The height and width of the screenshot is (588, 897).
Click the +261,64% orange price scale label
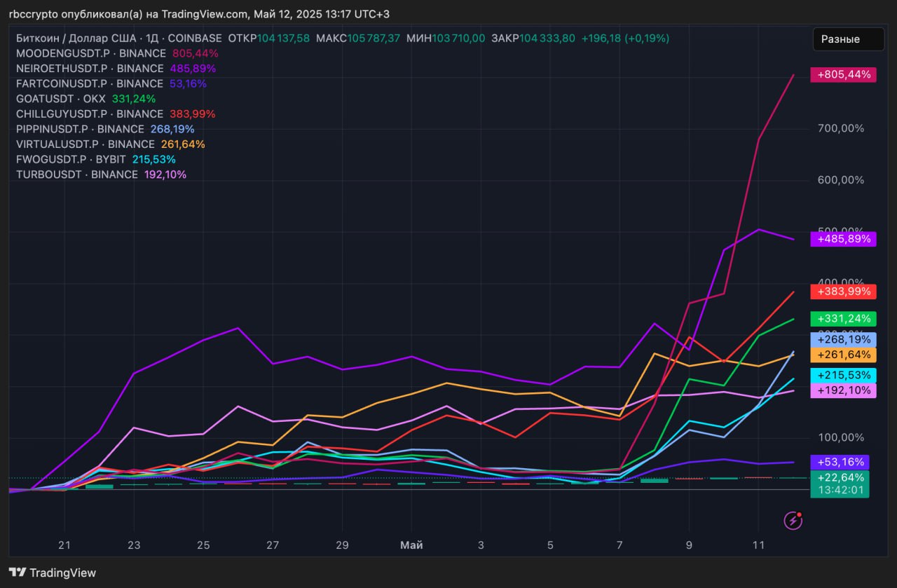pos(843,355)
